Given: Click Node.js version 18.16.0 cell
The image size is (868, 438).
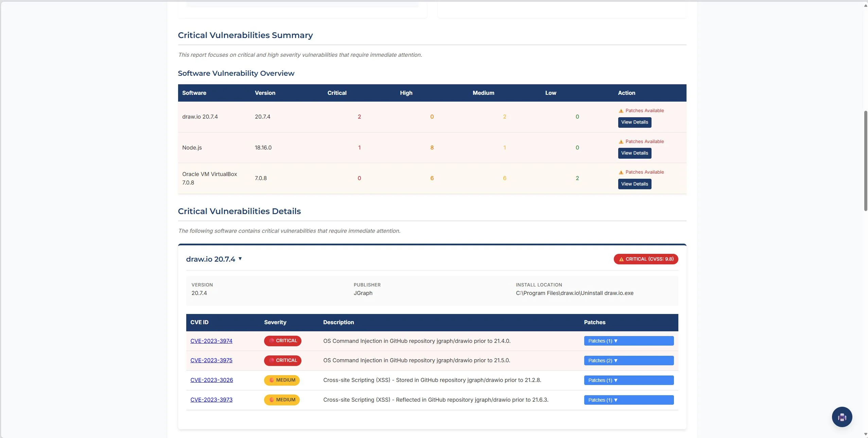Looking at the screenshot, I should 263,147.
